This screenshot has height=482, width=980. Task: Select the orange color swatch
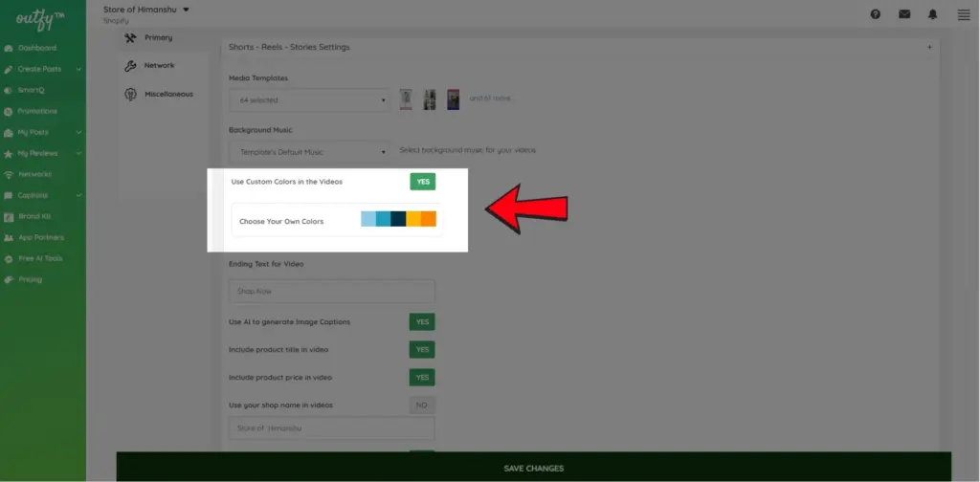point(429,220)
